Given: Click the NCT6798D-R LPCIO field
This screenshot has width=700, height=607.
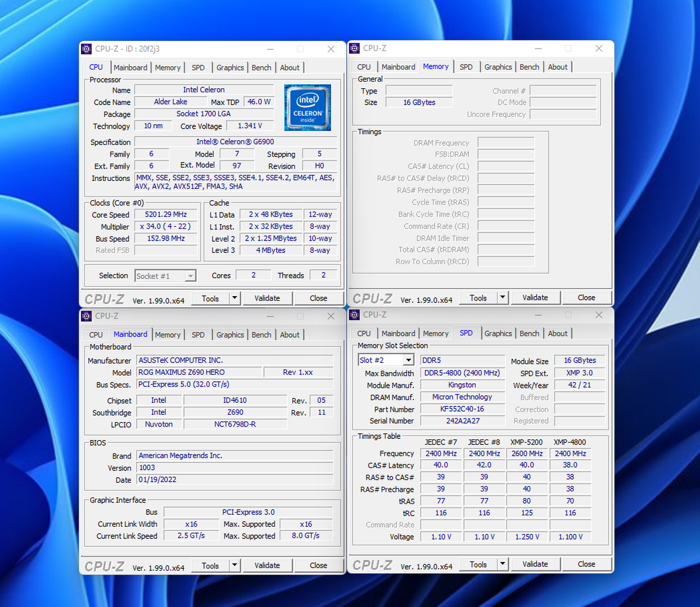Looking at the screenshot, I should point(235,424).
